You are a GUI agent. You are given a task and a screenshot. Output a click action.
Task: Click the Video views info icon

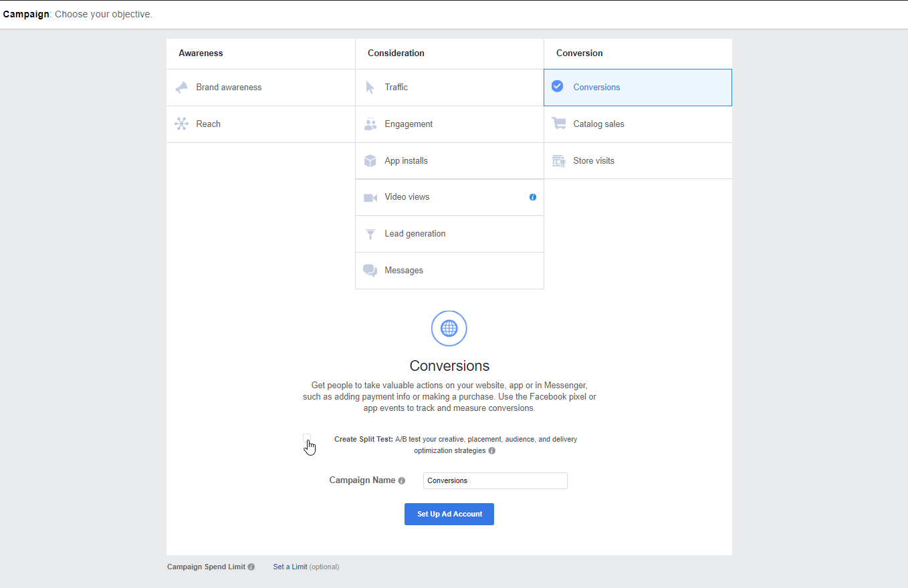click(x=533, y=197)
